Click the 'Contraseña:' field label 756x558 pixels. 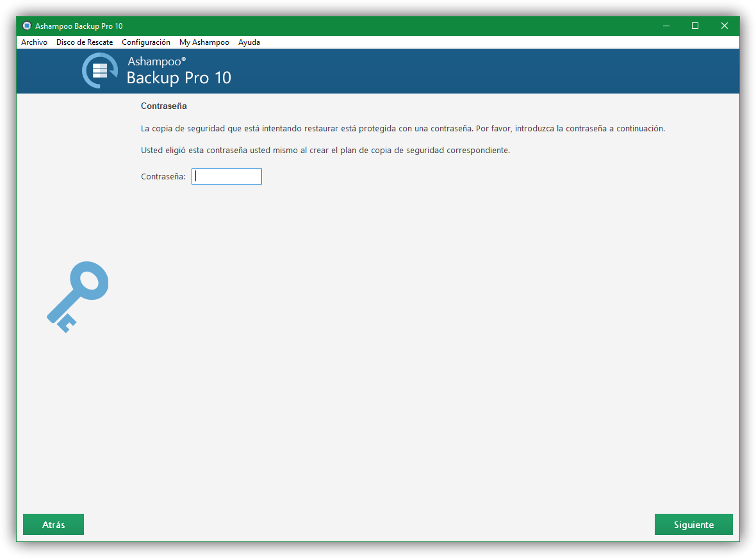coord(163,177)
